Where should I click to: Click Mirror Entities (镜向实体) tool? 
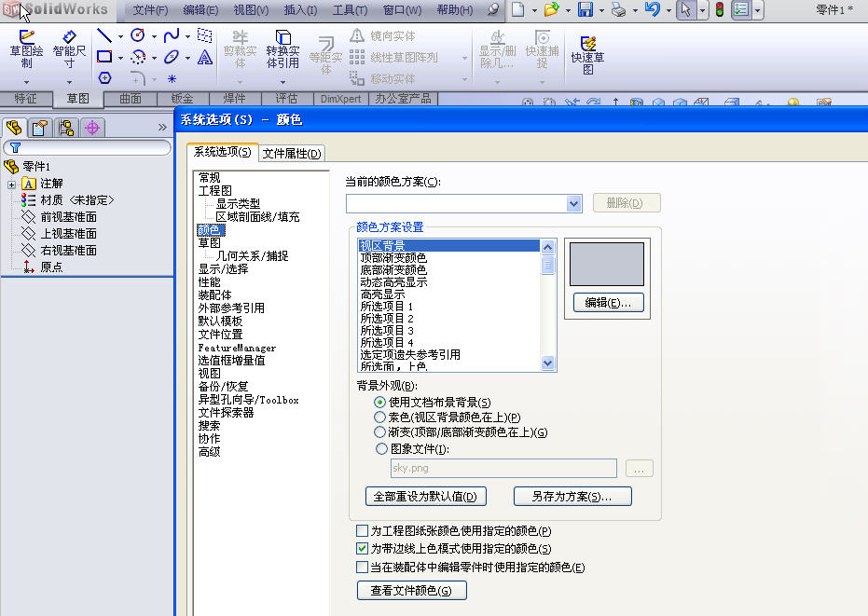382,36
